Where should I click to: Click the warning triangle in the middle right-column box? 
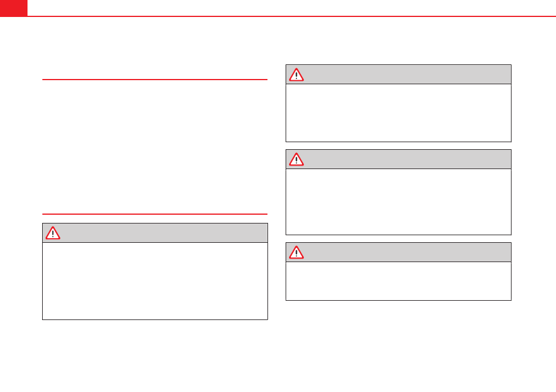[x=297, y=160]
